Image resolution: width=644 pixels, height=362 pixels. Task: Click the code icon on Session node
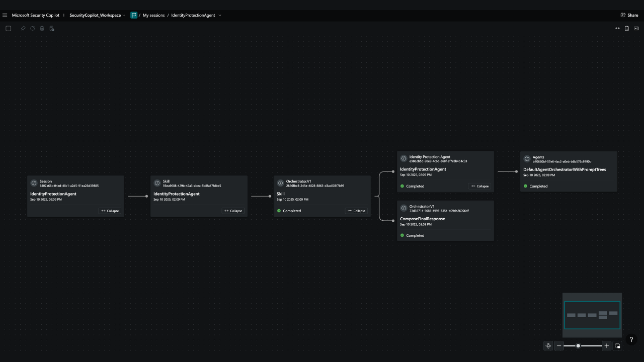34,183
